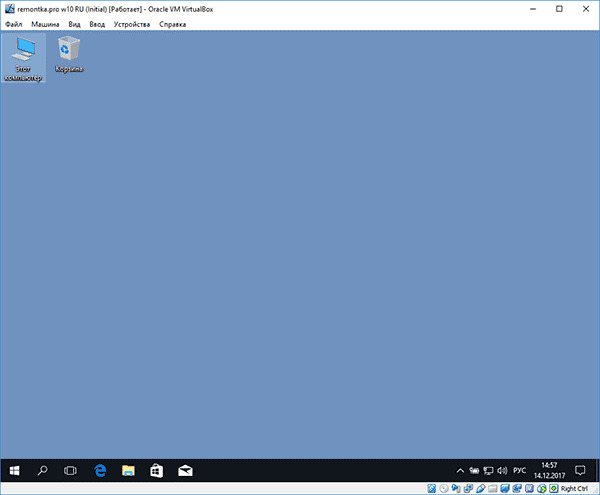Open the Машина menu
The image size is (600, 495).
(x=45, y=23)
